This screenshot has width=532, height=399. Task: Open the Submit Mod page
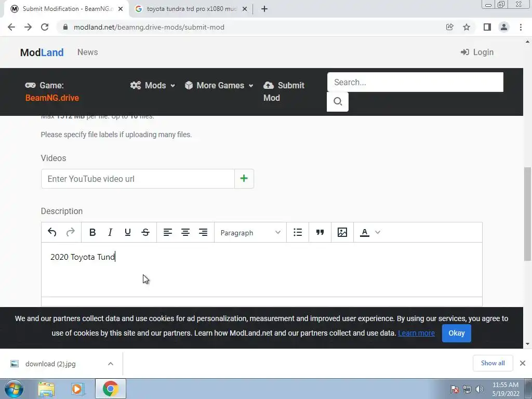coord(284,91)
